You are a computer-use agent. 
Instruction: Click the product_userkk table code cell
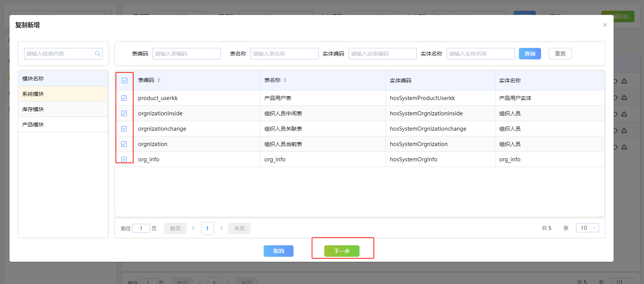197,98
